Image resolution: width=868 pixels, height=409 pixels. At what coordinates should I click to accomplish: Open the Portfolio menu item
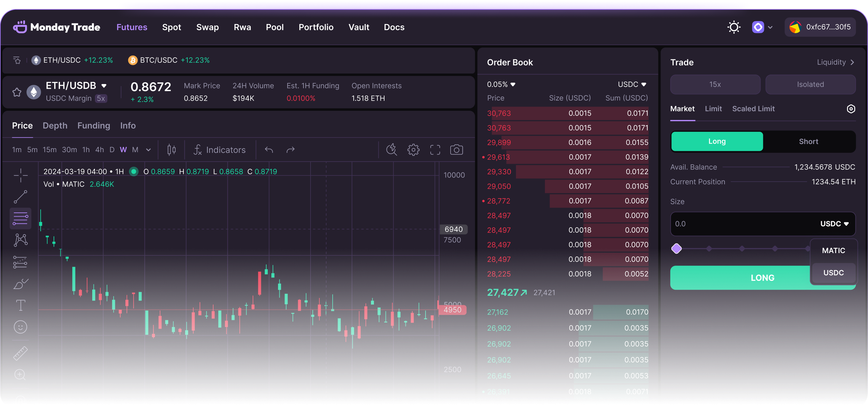tap(316, 27)
